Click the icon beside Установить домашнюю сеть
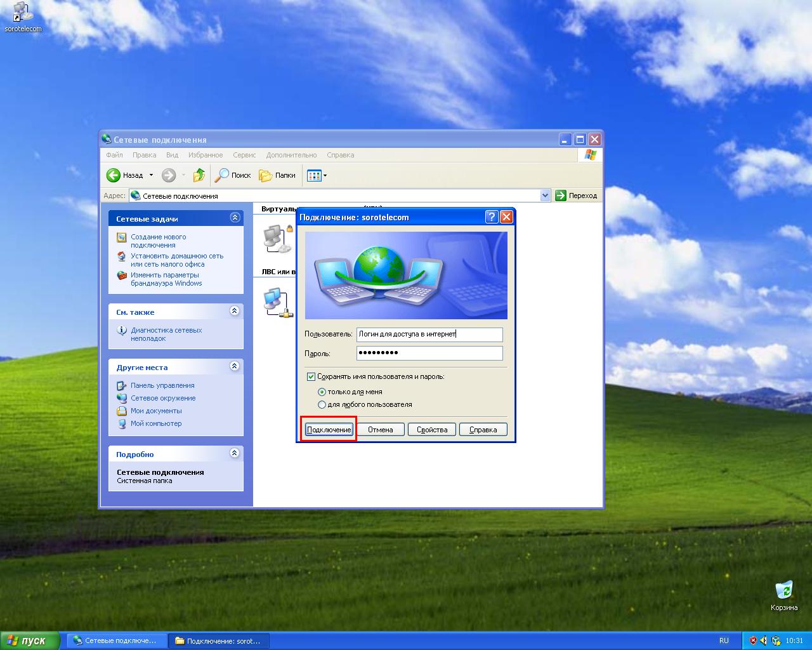The image size is (812, 650). point(122,256)
